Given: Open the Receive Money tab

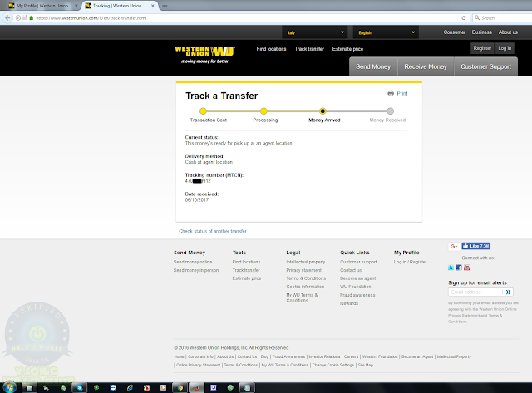Looking at the screenshot, I should pos(426,66).
